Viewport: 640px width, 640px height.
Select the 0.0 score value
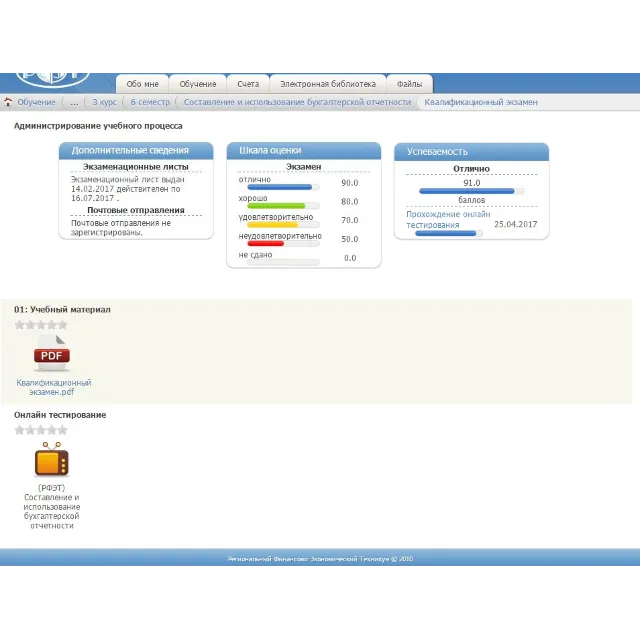(x=350, y=258)
